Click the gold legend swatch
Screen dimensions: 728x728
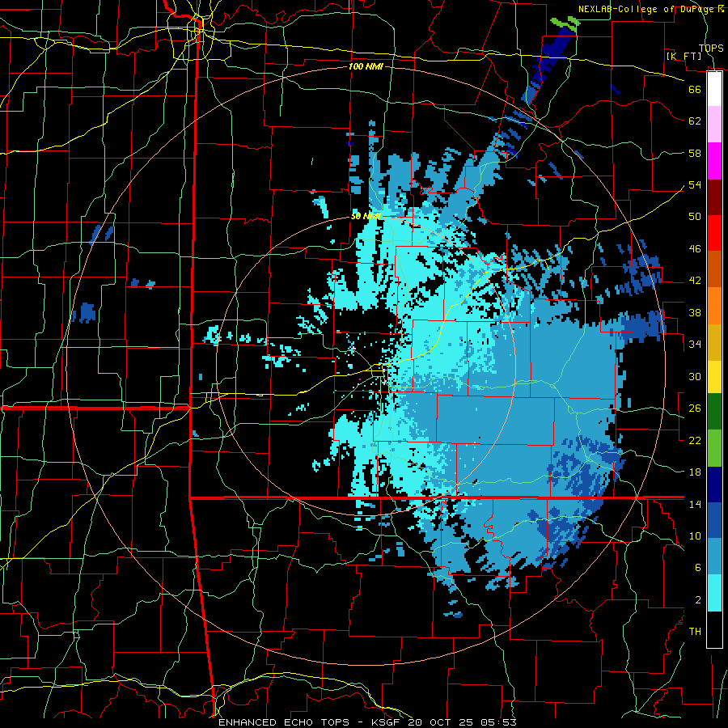pos(714,342)
